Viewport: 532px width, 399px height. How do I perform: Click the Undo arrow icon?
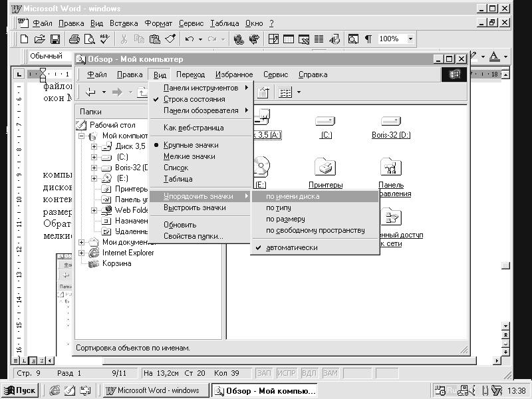190,39
